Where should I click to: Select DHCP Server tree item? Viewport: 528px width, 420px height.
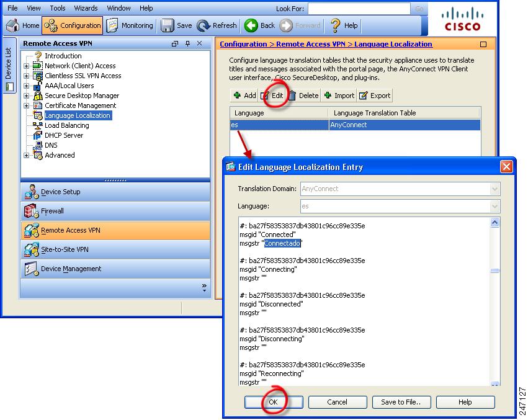[64, 135]
